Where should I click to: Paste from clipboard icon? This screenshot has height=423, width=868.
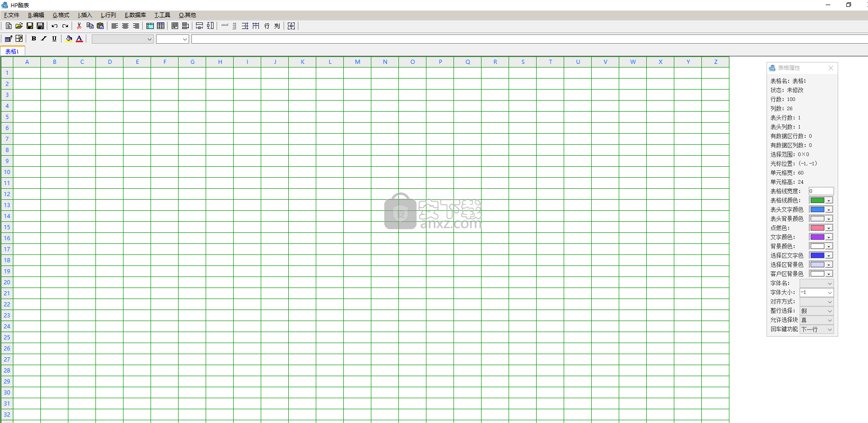click(101, 26)
